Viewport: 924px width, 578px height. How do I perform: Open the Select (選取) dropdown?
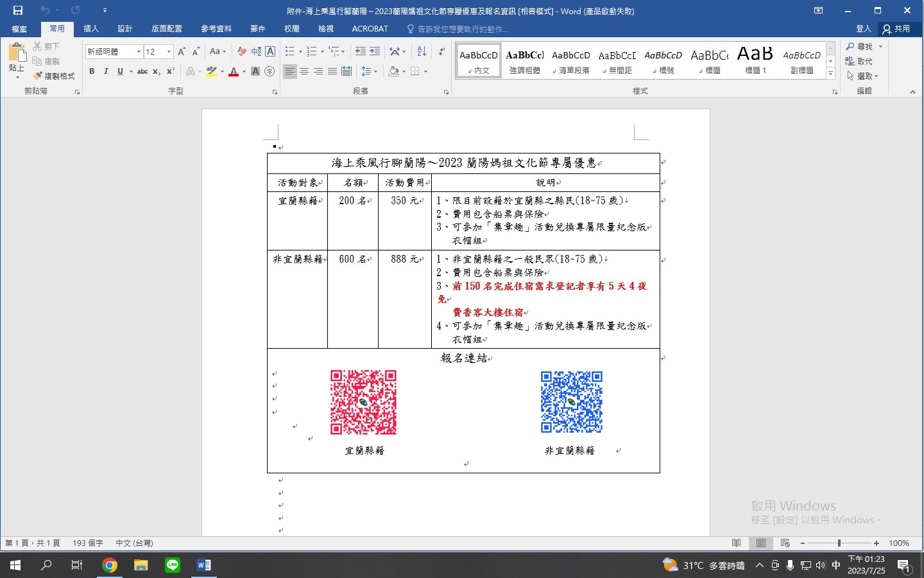point(862,76)
